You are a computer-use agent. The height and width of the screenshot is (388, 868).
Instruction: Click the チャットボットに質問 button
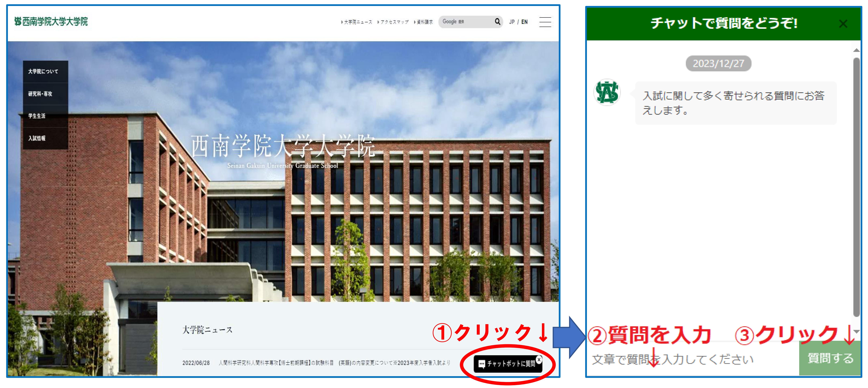(x=508, y=364)
